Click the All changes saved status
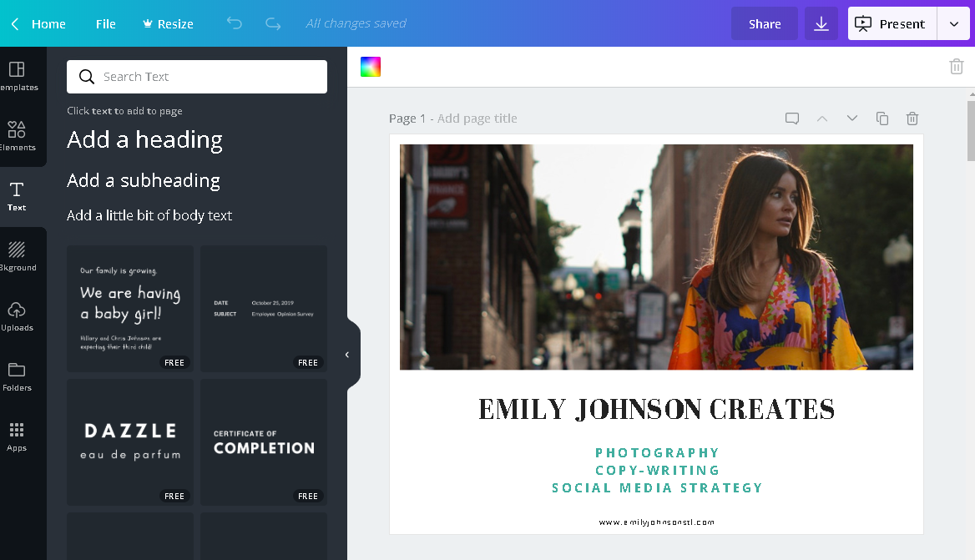 point(356,23)
